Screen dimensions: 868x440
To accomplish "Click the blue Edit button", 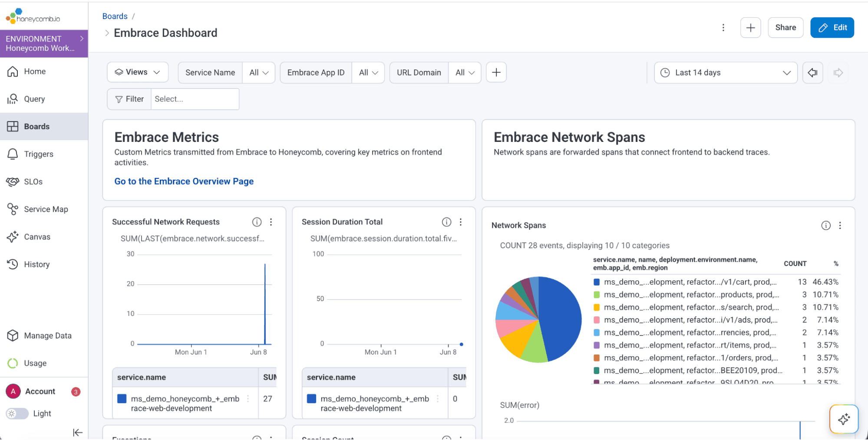I will click(x=832, y=28).
